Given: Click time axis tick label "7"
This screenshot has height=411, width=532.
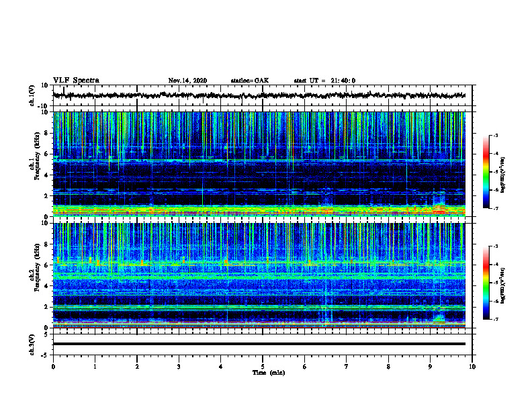Looking at the screenshot, I should (347, 367).
